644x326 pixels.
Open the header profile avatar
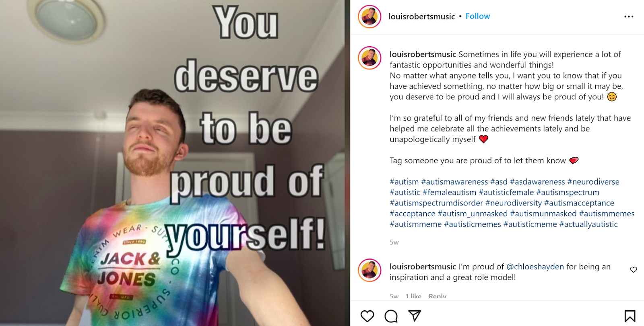[x=369, y=16]
